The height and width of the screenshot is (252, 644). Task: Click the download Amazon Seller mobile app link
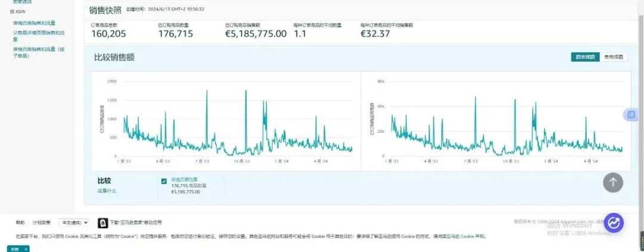[x=136, y=222]
